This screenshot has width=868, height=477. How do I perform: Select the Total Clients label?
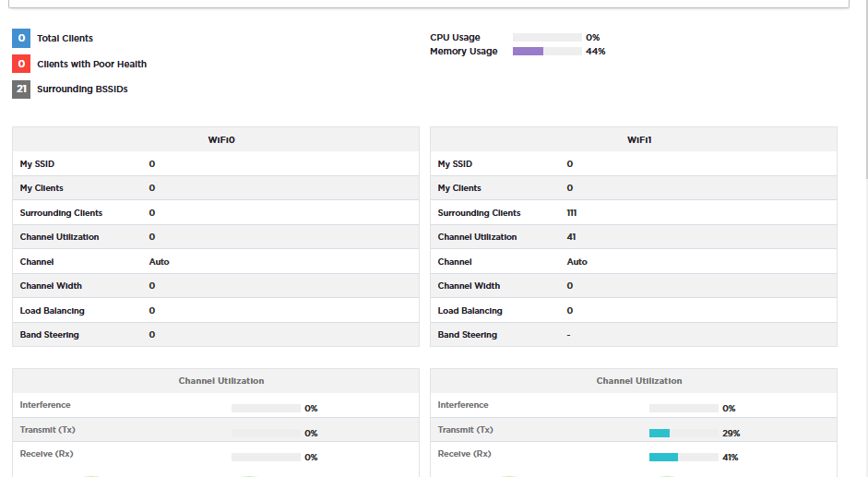pos(65,38)
